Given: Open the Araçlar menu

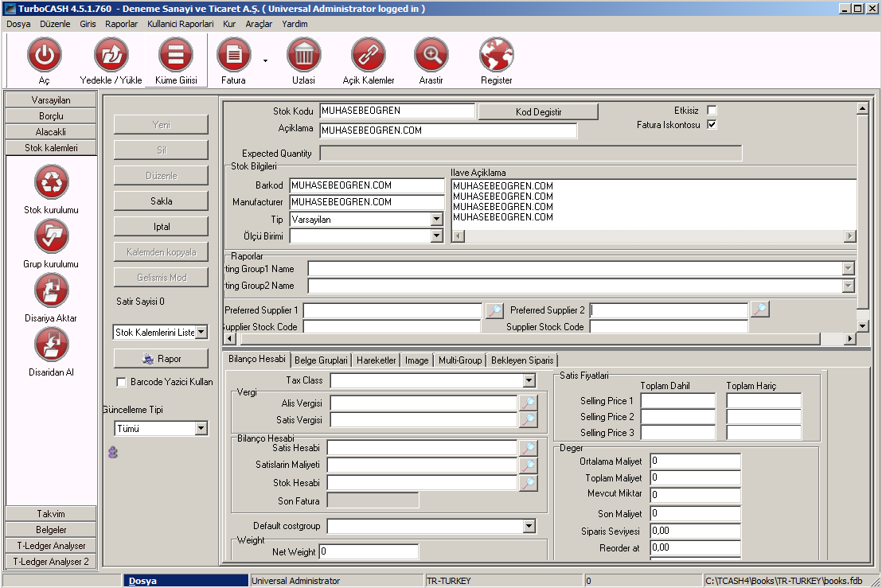Looking at the screenshot, I should point(259,24).
